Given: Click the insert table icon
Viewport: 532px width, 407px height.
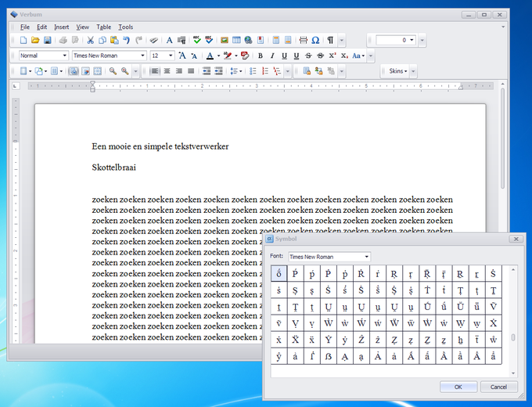Looking at the screenshot, I should click(x=236, y=40).
